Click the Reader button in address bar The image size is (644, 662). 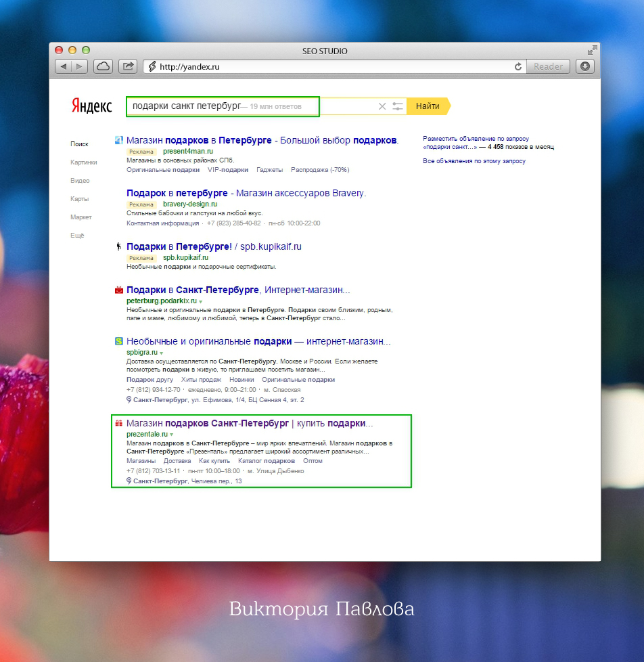[548, 67]
